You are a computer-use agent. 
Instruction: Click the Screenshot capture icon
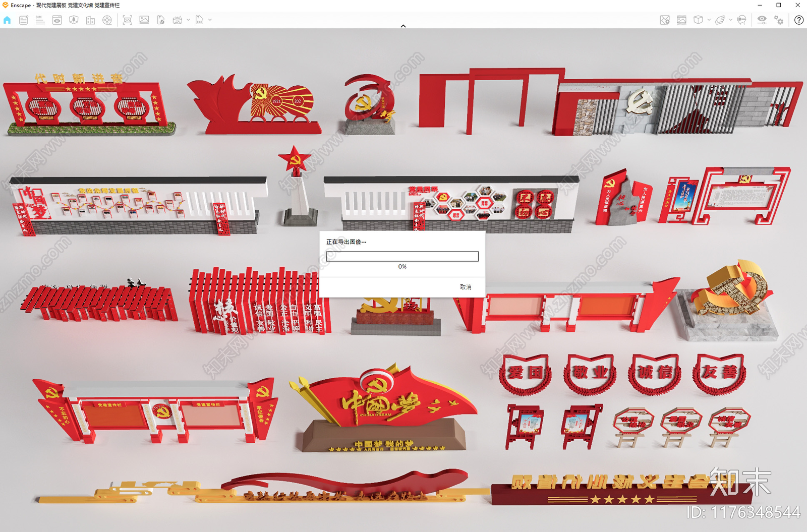pos(128,20)
